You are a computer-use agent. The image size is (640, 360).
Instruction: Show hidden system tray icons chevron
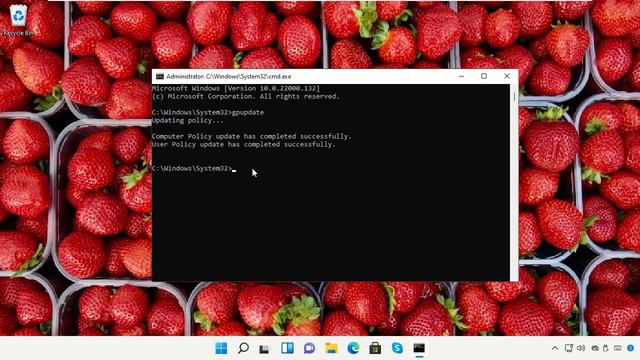pyautogui.click(x=555, y=348)
